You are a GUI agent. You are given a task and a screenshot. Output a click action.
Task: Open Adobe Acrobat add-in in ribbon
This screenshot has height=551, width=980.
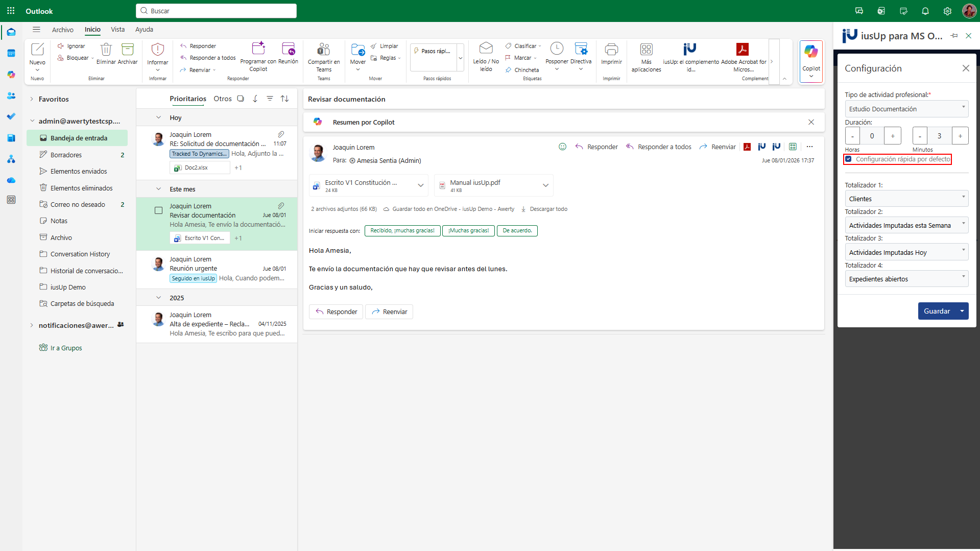(743, 50)
